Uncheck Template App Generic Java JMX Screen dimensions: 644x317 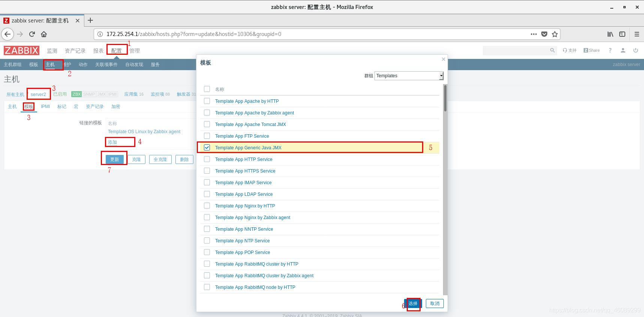click(207, 147)
